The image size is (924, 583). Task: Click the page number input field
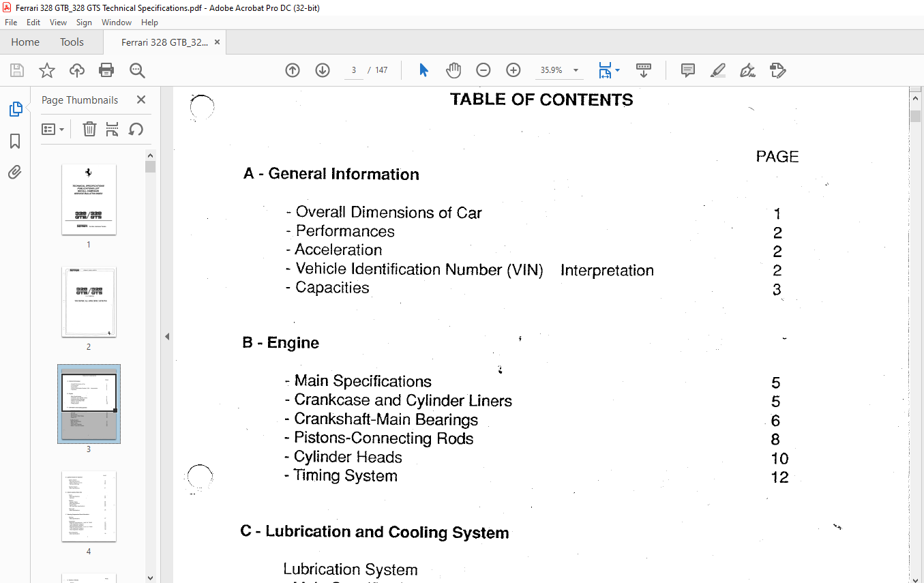(x=354, y=70)
